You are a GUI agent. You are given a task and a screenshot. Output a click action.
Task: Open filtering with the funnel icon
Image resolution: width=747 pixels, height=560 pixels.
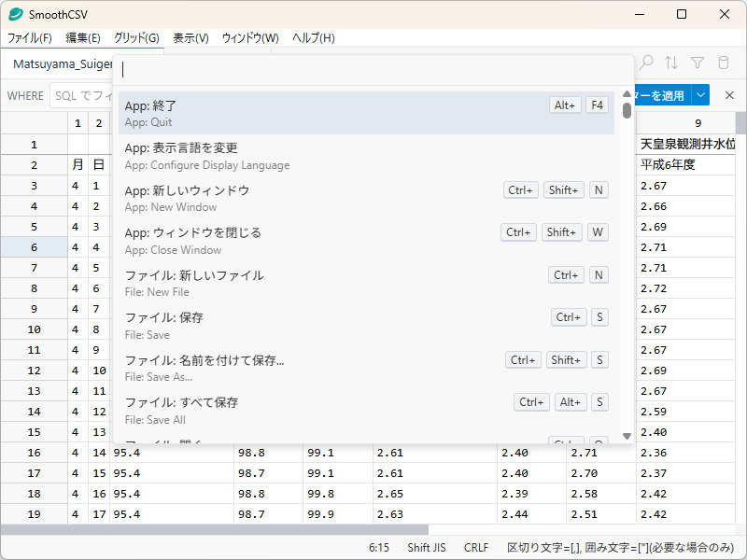(697, 63)
